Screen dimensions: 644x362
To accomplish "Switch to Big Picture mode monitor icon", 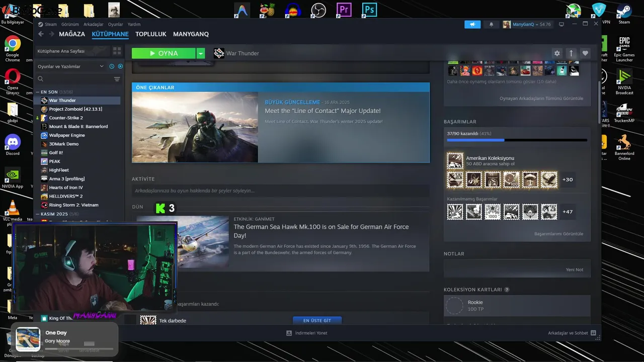I will (x=561, y=24).
